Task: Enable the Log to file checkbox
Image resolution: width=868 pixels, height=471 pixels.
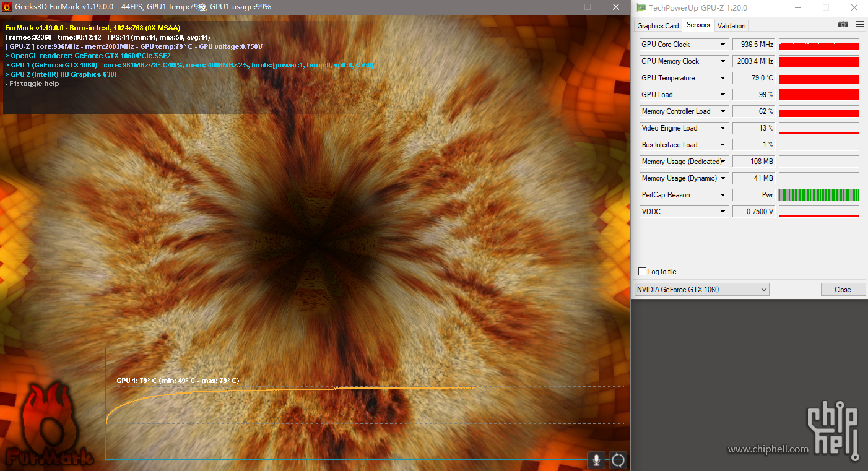Action: [642, 272]
